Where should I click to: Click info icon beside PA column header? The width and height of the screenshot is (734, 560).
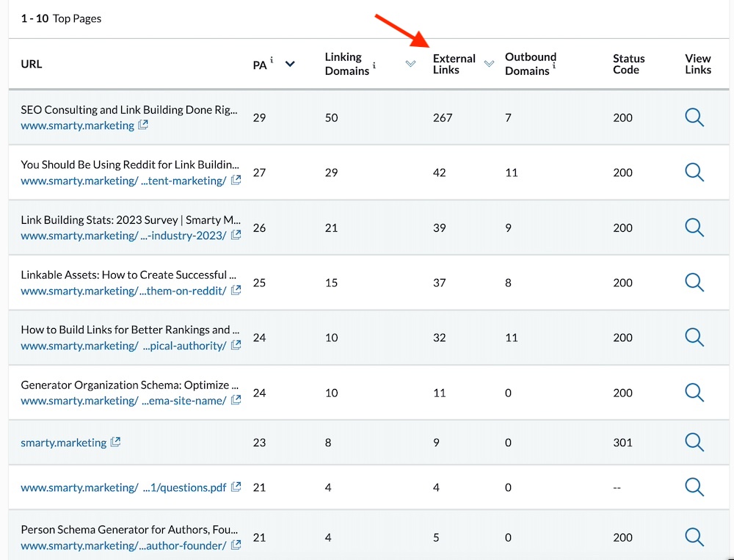click(x=272, y=60)
